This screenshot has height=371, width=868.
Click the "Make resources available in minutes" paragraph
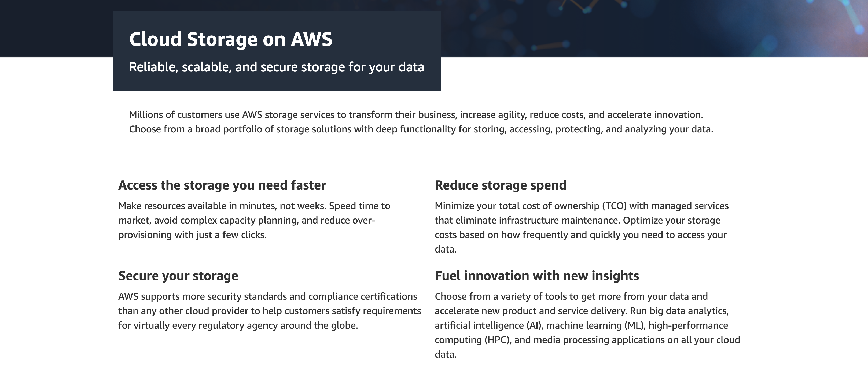pyautogui.click(x=254, y=220)
